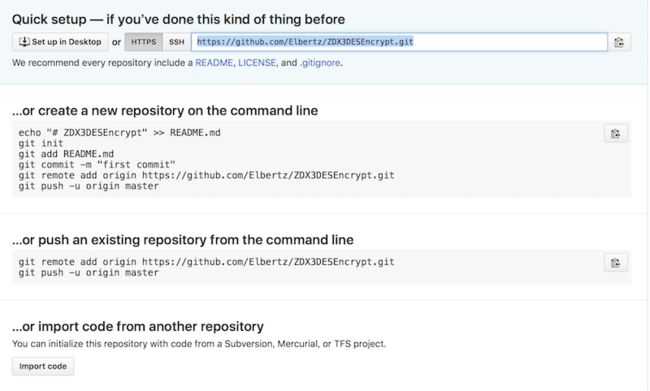Click the Quick setup heading
Viewport: 650px width, 391px height.
(x=178, y=19)
